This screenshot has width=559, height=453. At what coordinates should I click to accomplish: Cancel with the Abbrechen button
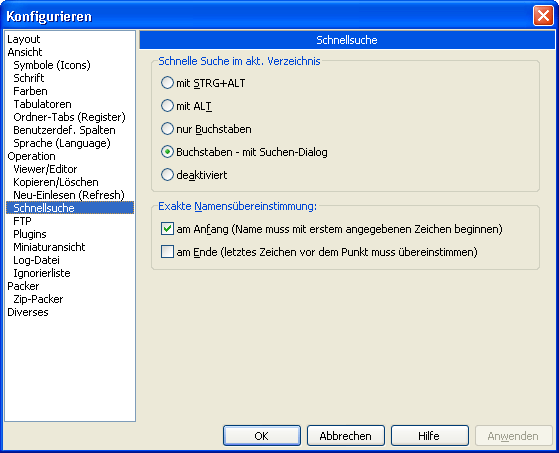click(345, 436)
